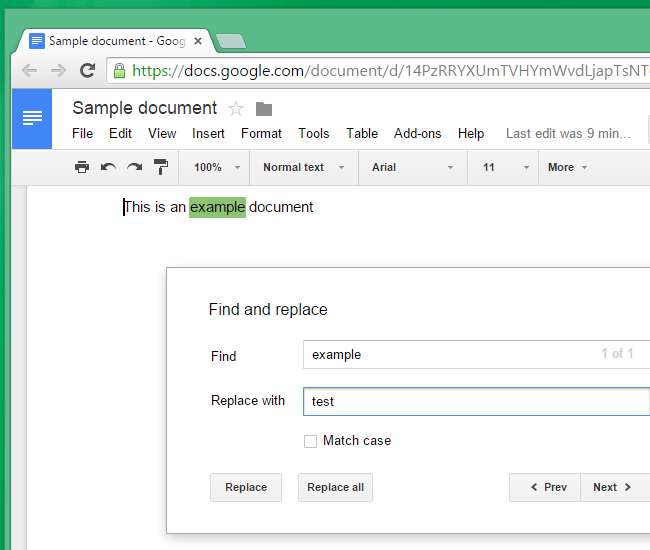Select the paint format tool
The width and height of the screenshot is (650, 550).
pyautogui.click(x=161, y=167)
